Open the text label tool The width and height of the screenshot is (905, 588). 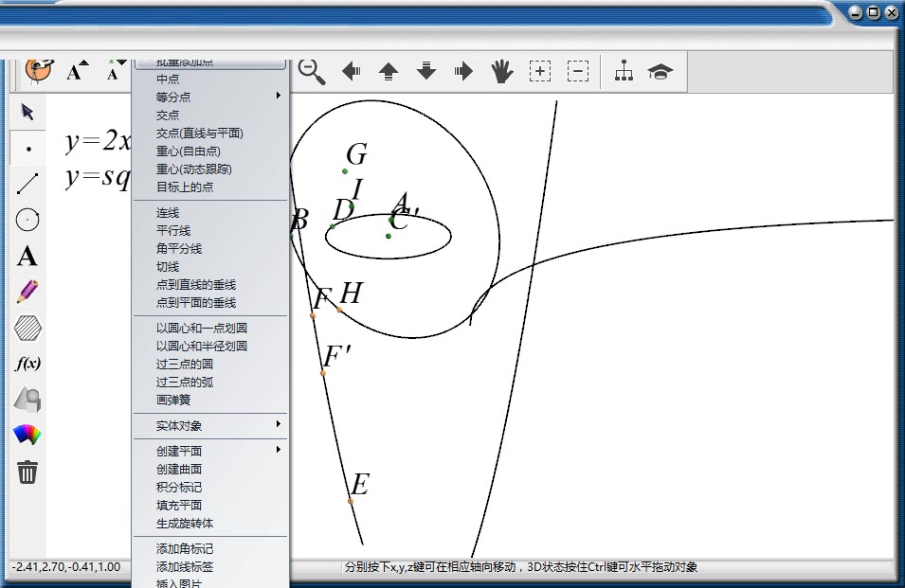click(x=27, y=255)
